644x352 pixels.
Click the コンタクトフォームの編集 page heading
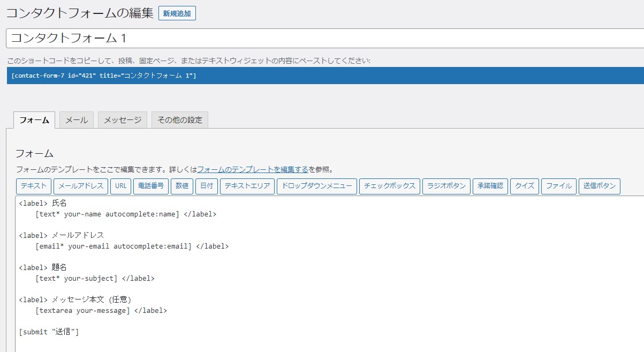point(80,13)
